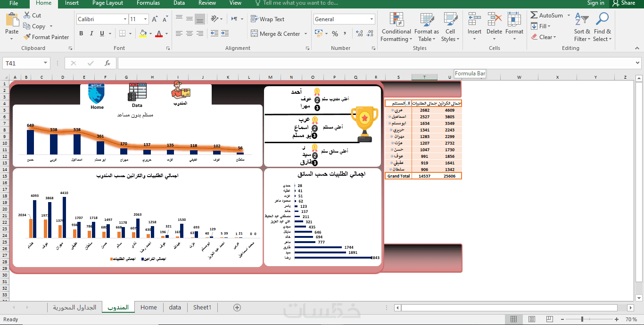Click Decrease Decimal icon
The image size is (644, 325).
pos(370,33)
